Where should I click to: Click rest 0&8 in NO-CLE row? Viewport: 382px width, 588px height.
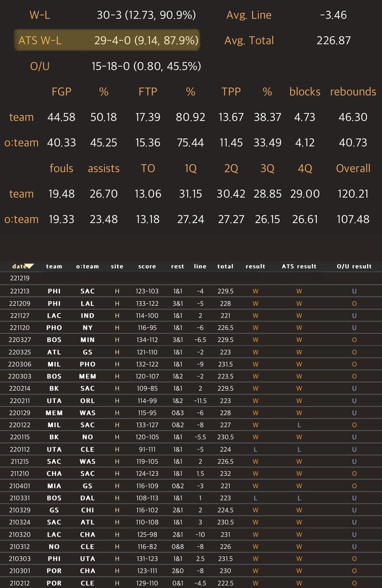178,547
